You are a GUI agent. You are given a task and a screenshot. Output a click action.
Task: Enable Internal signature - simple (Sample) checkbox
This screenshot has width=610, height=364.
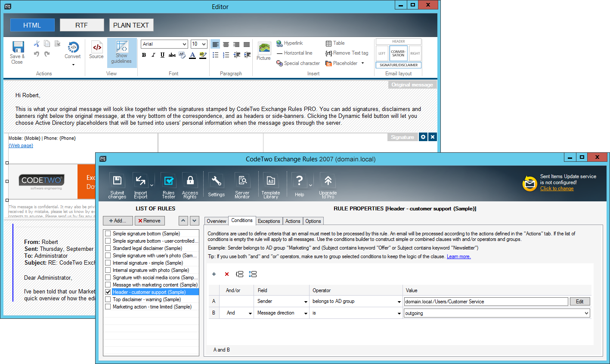coord(108,263)
